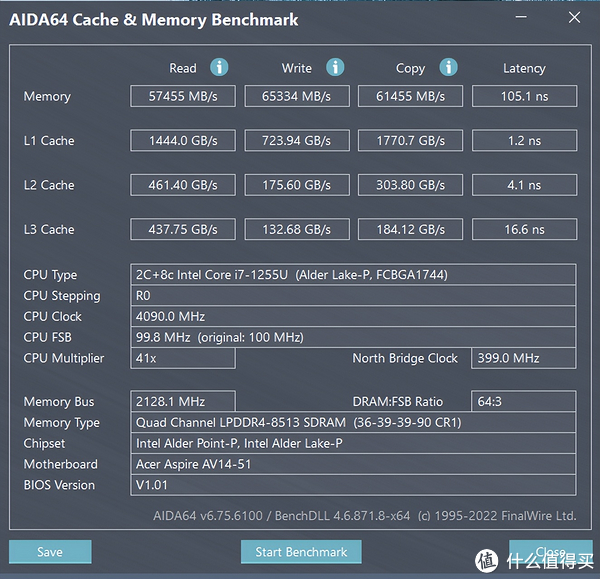Click CPU FSB field 99.8 MHz
Screen dimensions: 600x579
point(353,337)
